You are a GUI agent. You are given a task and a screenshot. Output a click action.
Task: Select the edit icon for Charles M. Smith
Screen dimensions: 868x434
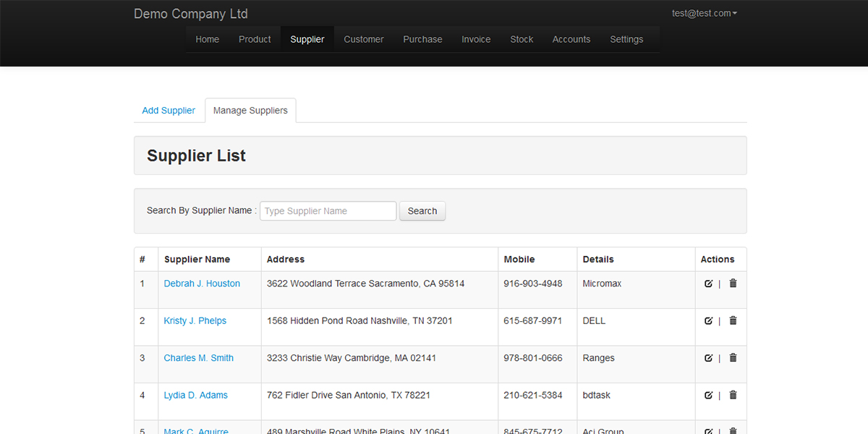tap(708, 357)
